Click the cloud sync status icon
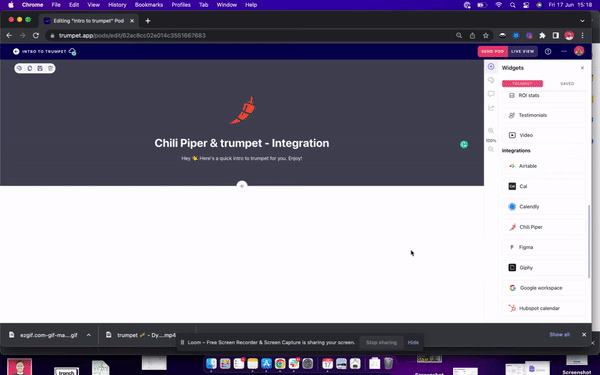600x375 pixels. 72,51
